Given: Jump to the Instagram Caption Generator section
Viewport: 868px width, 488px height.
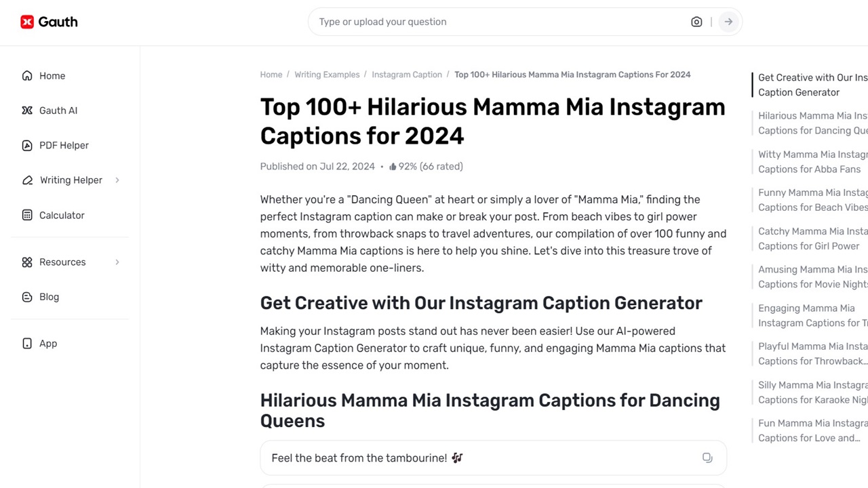Looking at the screenshot, I should click(x=812, y=85).
